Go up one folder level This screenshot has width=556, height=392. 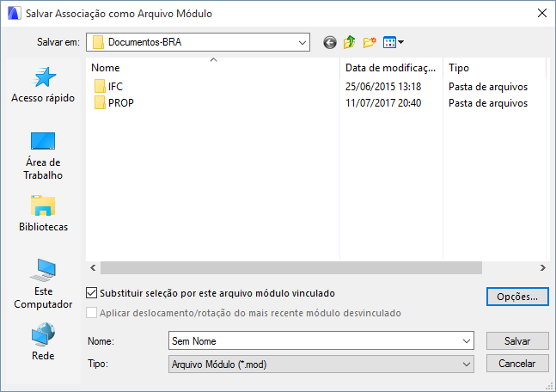point(349,42)
